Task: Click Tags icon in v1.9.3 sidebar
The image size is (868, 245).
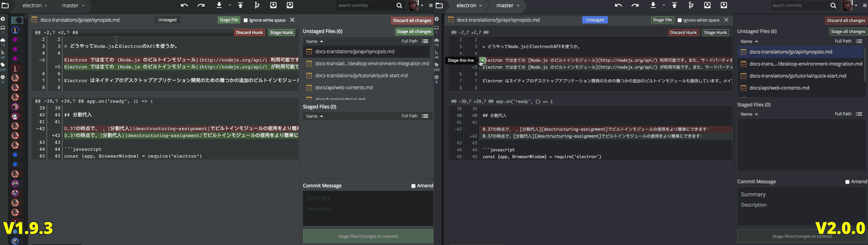Action: tap(3, 65)
